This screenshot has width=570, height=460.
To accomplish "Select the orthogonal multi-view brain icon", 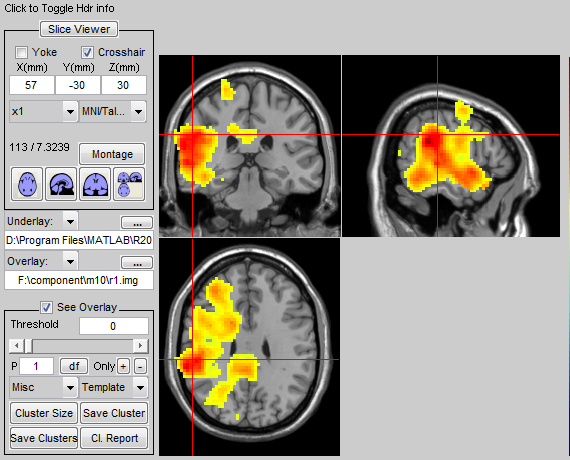I will [129, 184].
